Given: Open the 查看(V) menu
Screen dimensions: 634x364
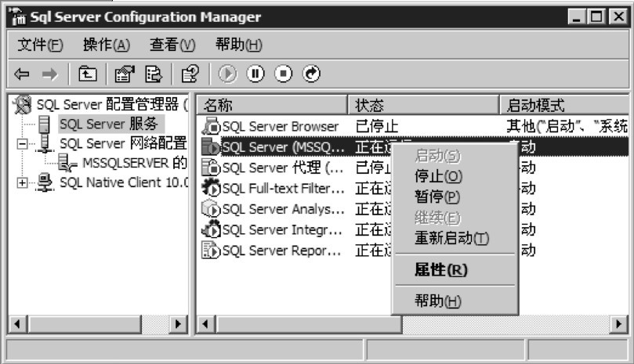Looking at the screenshot, I should point(172,45).
